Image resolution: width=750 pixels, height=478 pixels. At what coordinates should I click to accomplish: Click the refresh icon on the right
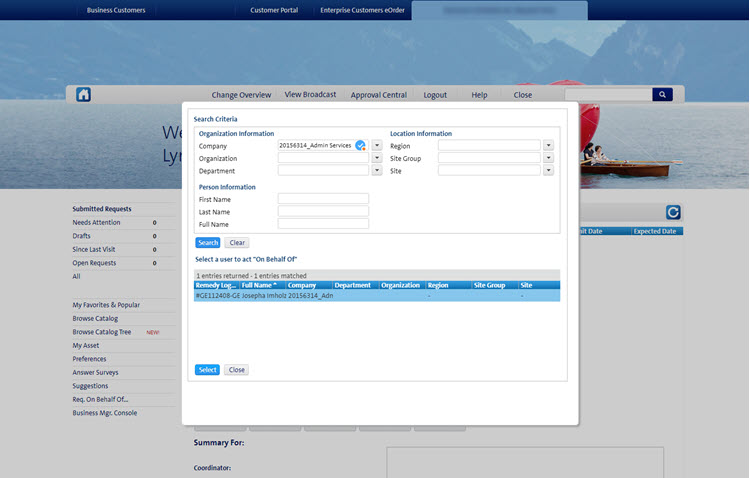pyautogui.click(x=673, y=212)
